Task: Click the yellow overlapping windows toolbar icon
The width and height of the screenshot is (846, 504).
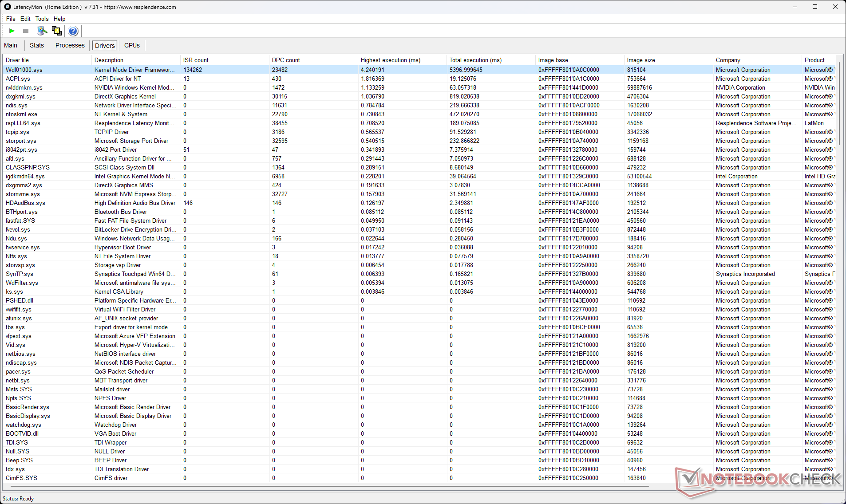Action: (x=57, y=31)
